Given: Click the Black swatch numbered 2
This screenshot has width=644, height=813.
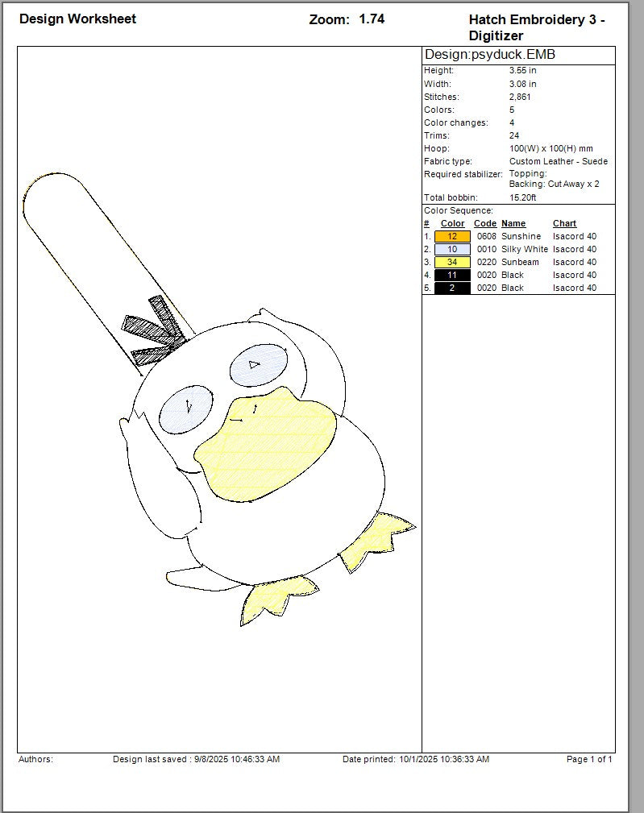Looking at the screenshot, I should click(452, 288).
